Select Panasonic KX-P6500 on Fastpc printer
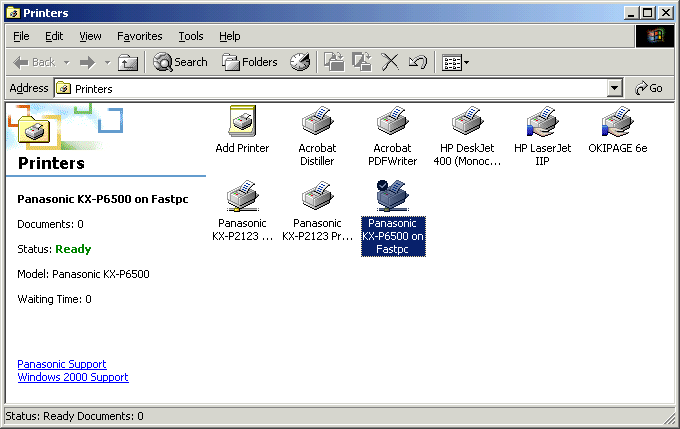 coord(393,218)
